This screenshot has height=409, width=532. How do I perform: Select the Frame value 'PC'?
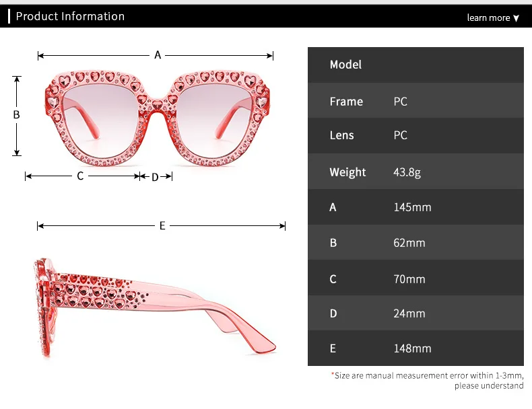[401, 102]
